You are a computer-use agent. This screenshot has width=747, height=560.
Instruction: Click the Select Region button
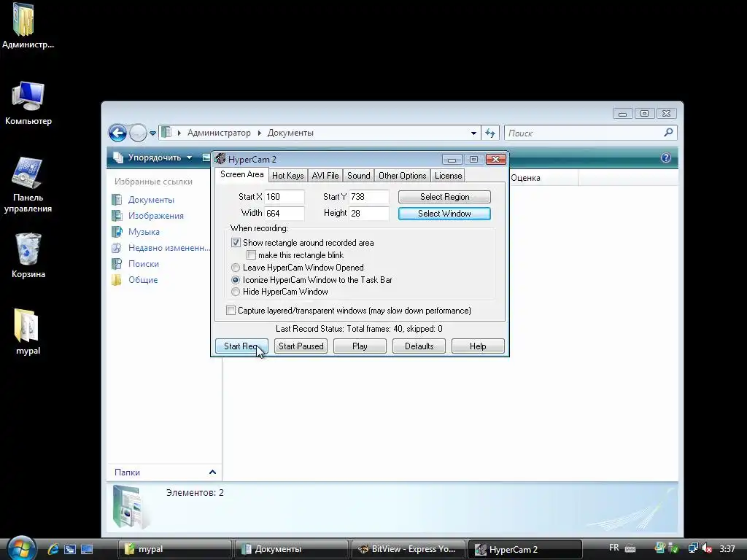tap(444, 197)
